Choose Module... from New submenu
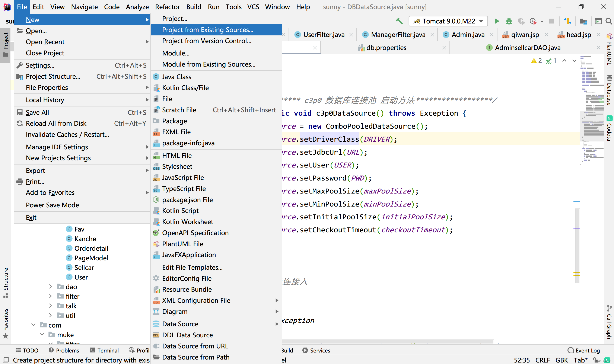The width and height of the screenshot is (614, 364). (216, 53)
